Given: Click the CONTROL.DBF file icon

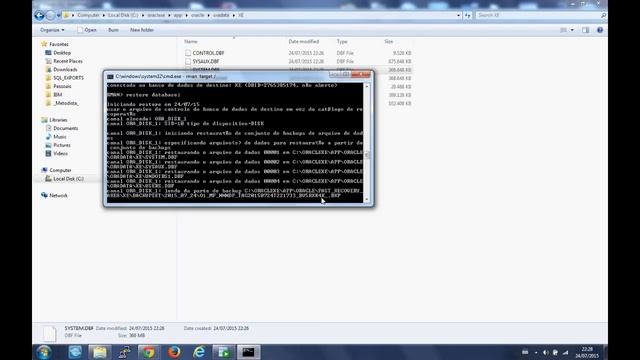Looking at the screenshot, I should point(188,53).
